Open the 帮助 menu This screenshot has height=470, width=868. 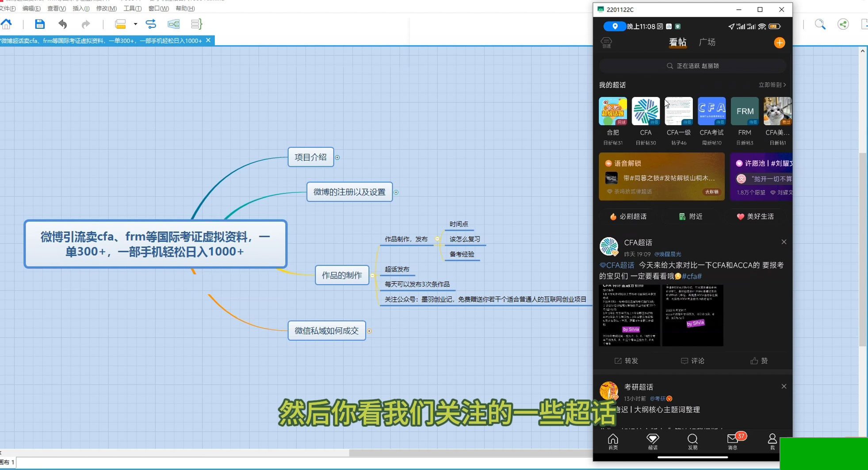185,8
